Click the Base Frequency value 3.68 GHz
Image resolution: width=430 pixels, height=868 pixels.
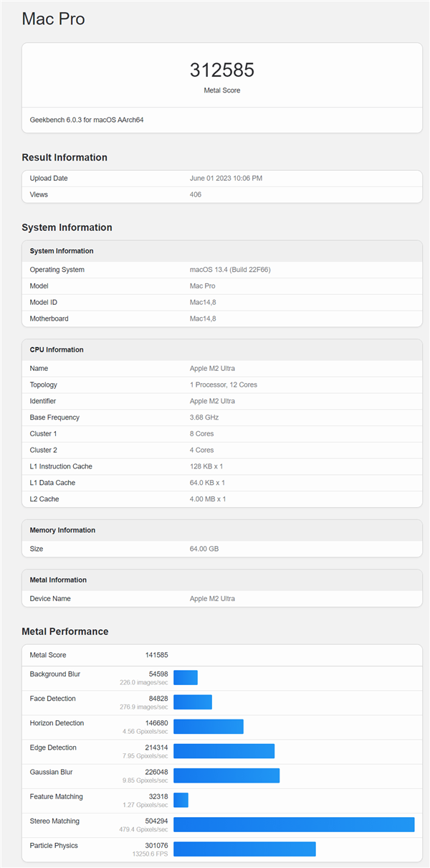pyautogui.click(x=204, y=418)
